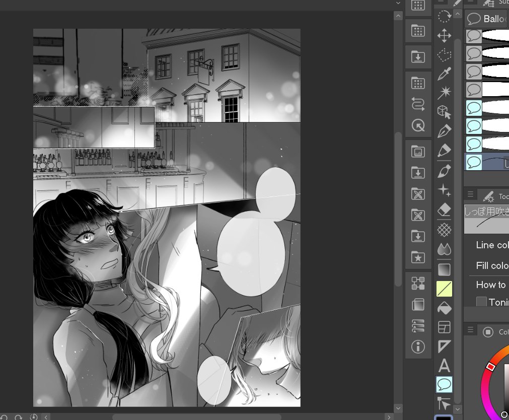Open the Tool property panel menu
The image size is (509, 420).
point(470,194)
